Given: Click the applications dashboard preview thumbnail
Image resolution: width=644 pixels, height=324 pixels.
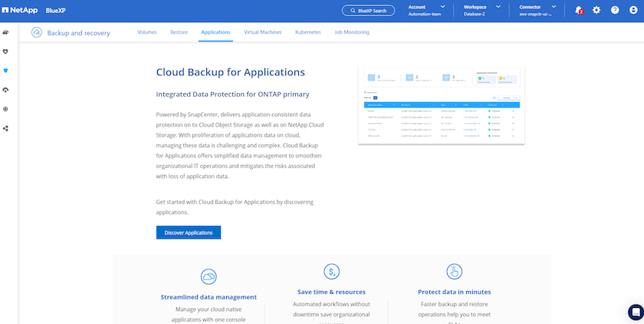Looking at the screenshot, I should click(443, 104).
